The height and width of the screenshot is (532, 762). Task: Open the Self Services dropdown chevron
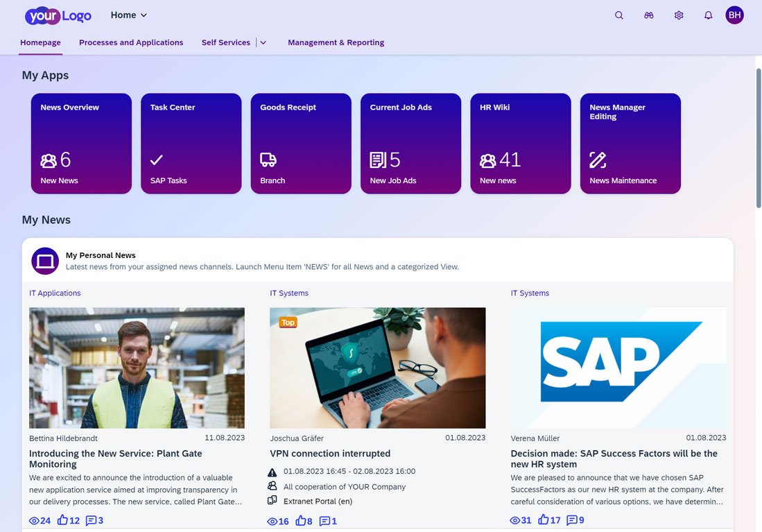[263, 42]
